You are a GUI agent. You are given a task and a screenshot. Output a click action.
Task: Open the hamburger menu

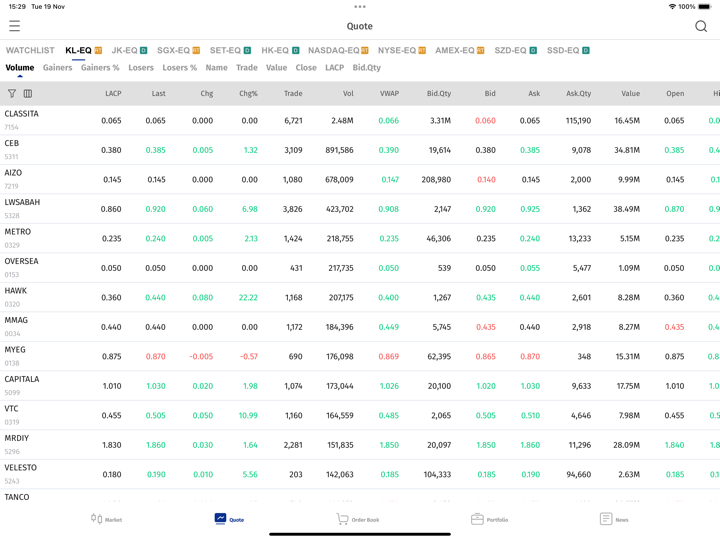[14, 26]
